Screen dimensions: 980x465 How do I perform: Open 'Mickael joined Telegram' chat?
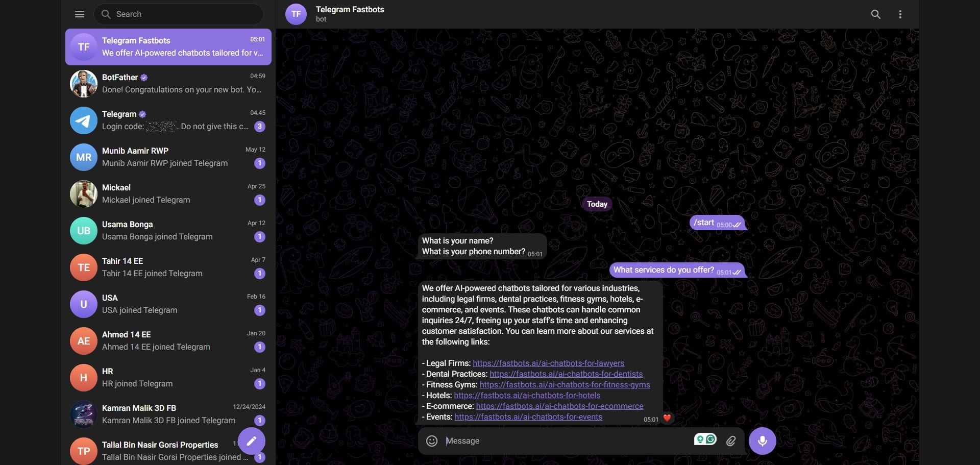point(168,194)
